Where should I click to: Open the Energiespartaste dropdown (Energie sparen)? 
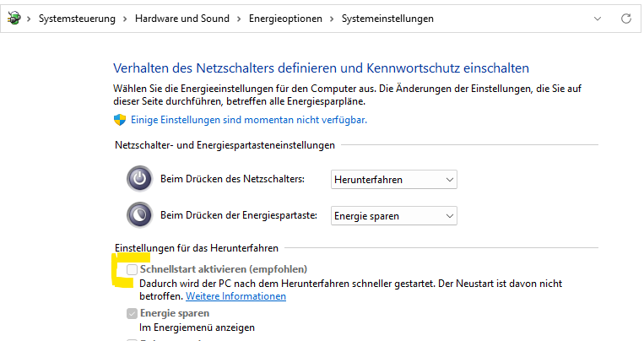(393, 216)
